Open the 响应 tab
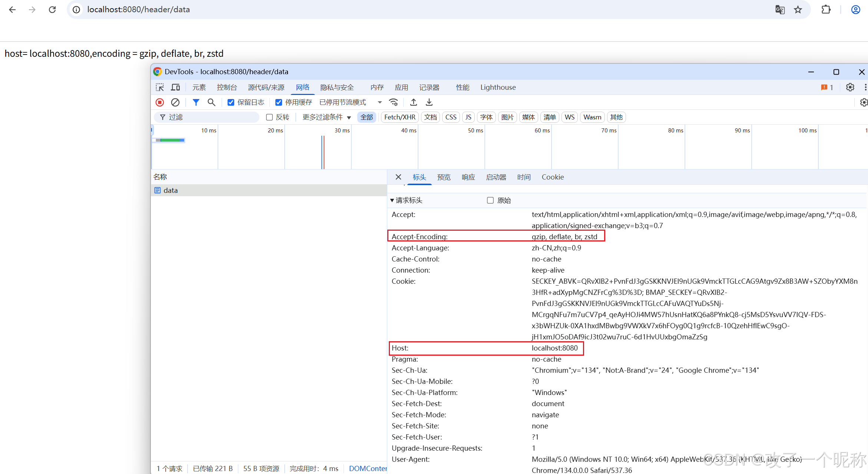This screenshot has height=474, width=868. pyautogui.click(x=468, y=177)
